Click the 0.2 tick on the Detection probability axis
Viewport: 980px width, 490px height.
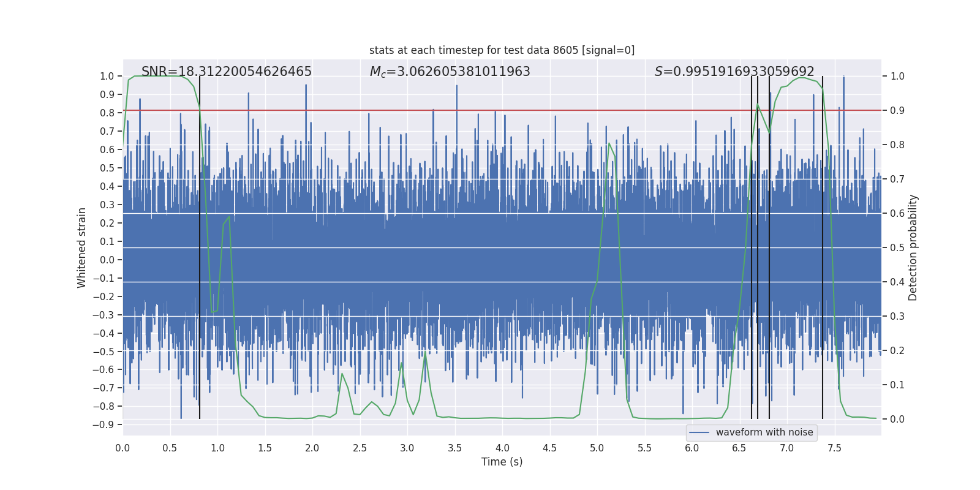point(897,351)
